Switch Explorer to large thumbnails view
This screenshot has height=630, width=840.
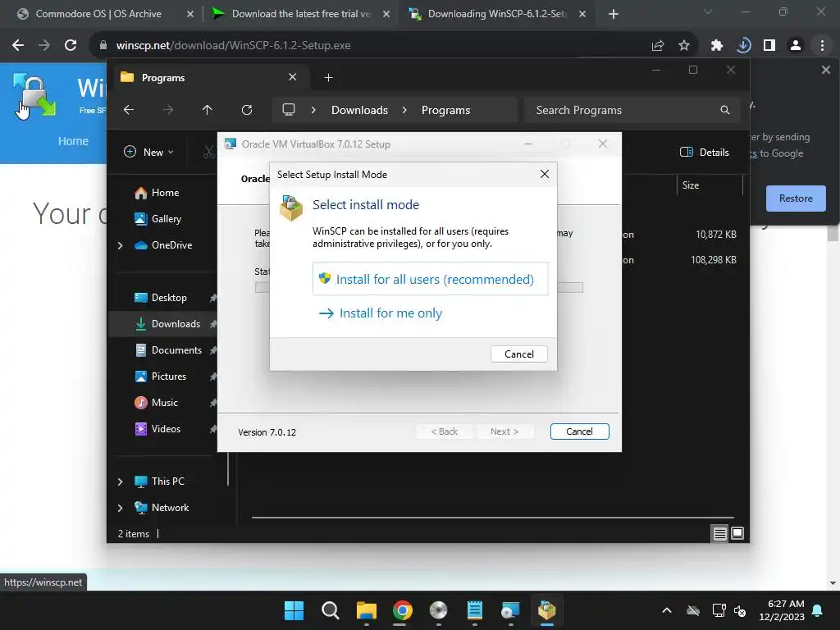pyautogui.click(x=737, y=533)
